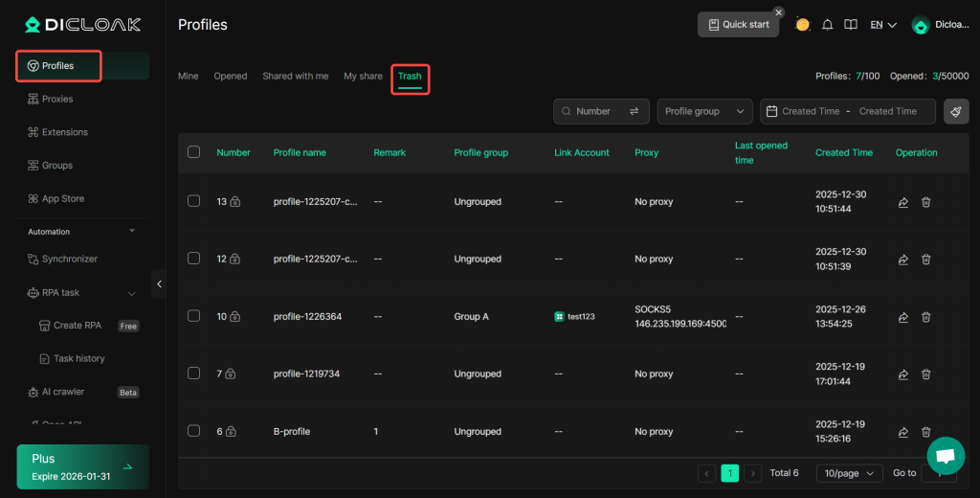Open the 10/page size dropdown
Viewport: 980px width, 498px height.
coord(849,473)
